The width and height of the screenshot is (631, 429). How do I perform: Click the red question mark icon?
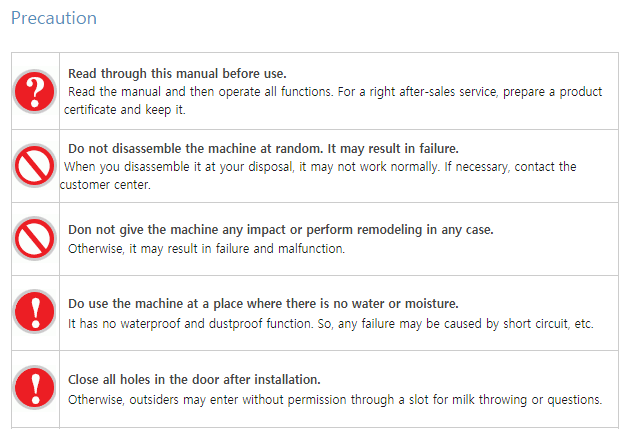[x=35, y=91]
